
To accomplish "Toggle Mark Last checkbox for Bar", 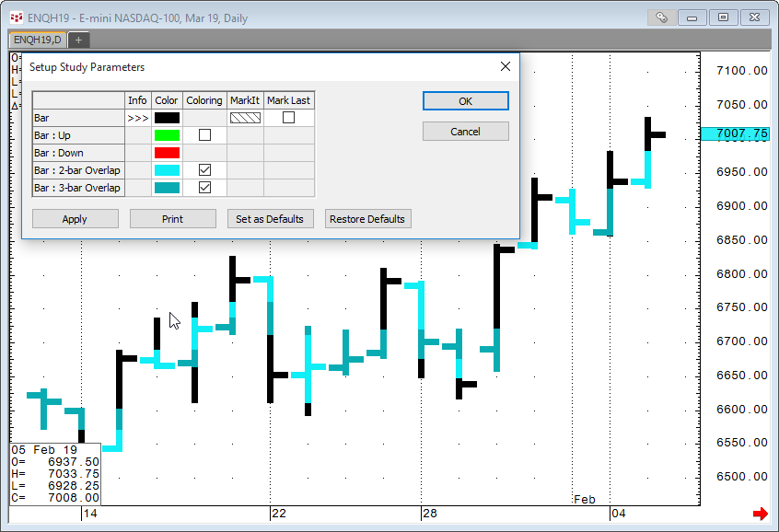I will point(289,118).
